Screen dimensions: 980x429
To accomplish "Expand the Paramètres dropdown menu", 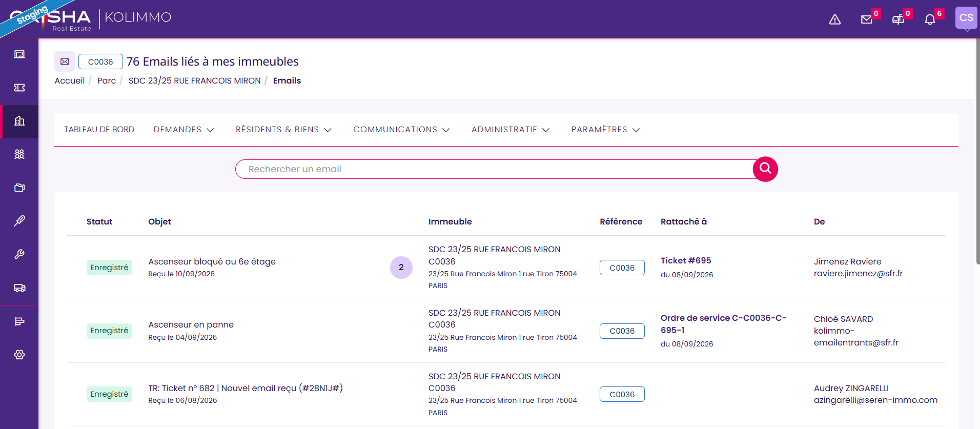I will click(x=605, y=130).
